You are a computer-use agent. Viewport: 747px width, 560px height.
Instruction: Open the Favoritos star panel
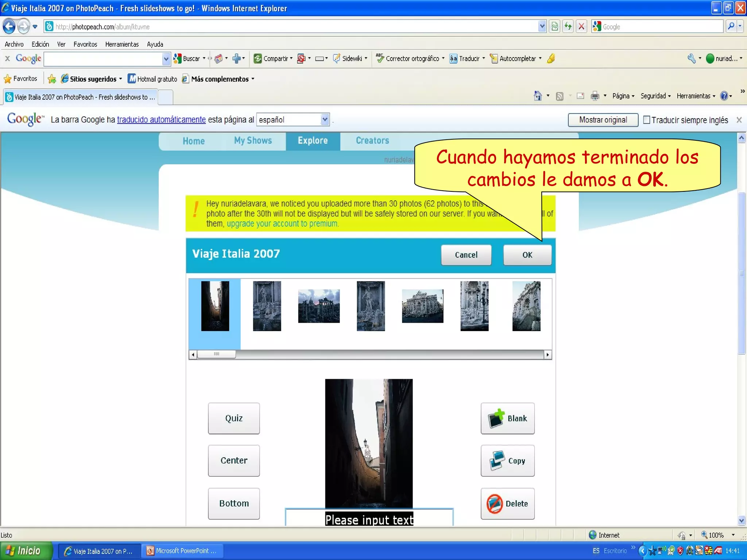20,79
